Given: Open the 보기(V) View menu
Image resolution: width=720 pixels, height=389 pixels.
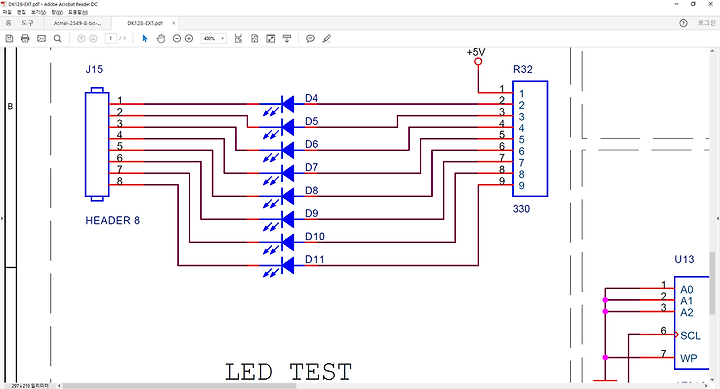Looking at the screenshot, I should [x=39, y=12].
